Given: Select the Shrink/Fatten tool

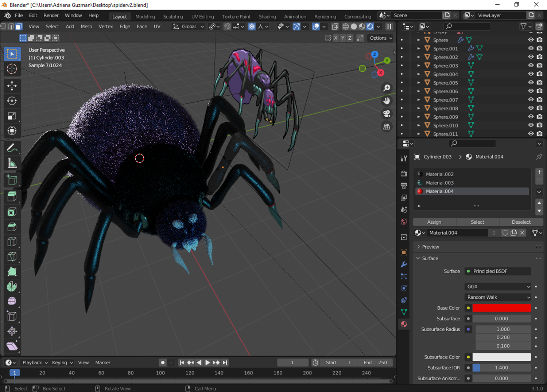Looking at the screenshot, I should pyautogui.click(x=12, y=331).
